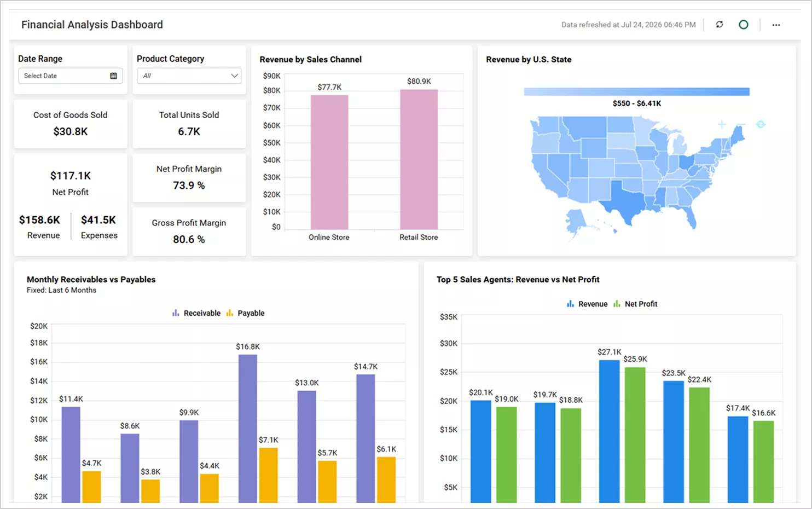Click the $7.1K payable bar
The image size is (812, 509).
point(268,475)
